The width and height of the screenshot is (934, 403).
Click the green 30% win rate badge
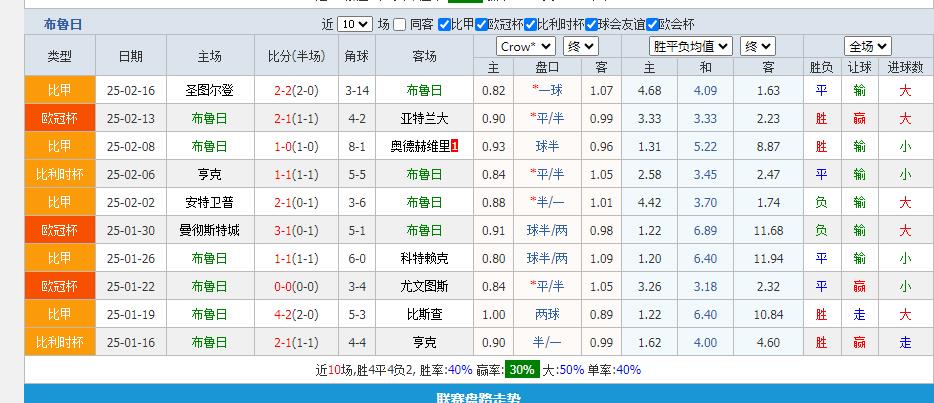pyautogui.click(x=520, y=369)
